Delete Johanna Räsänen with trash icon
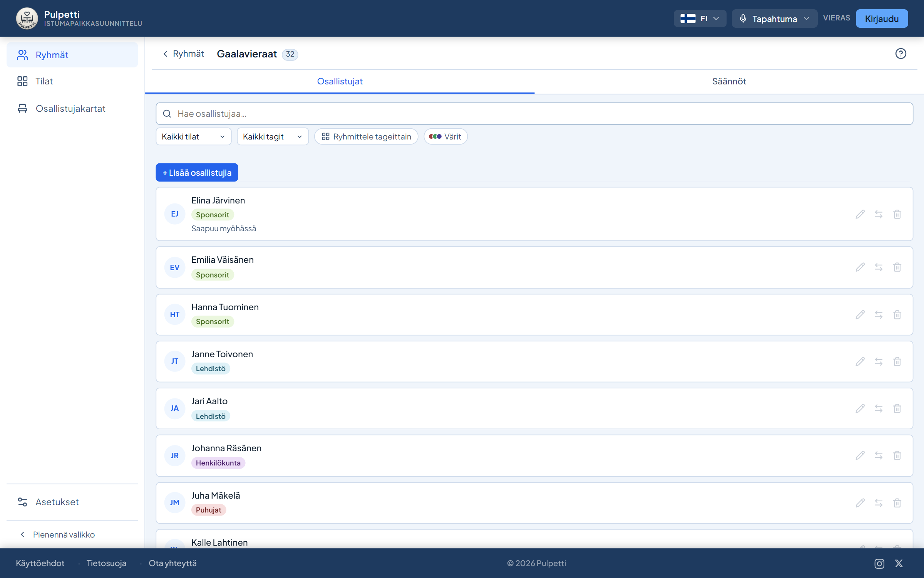924x578 pixels. [897, 455]
